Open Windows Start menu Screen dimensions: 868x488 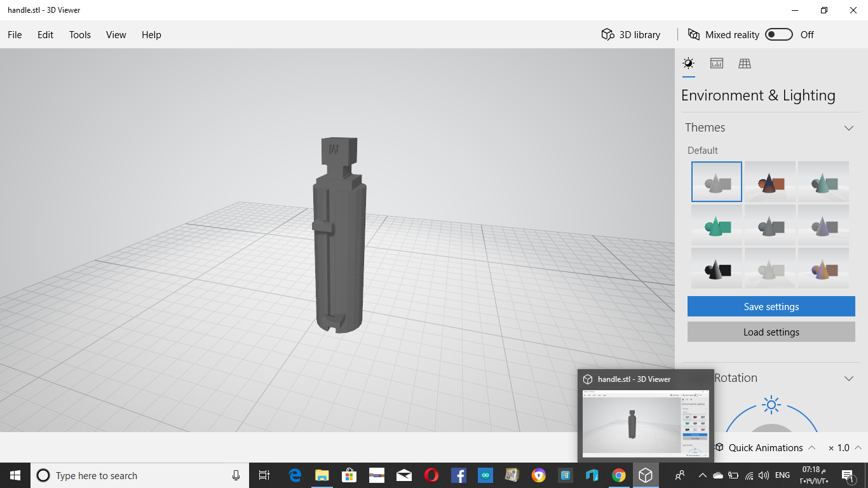click(15, 475)
